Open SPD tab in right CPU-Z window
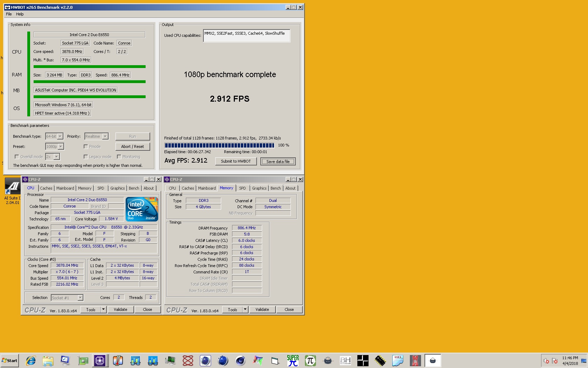588x368 pixels. (242, 188)
